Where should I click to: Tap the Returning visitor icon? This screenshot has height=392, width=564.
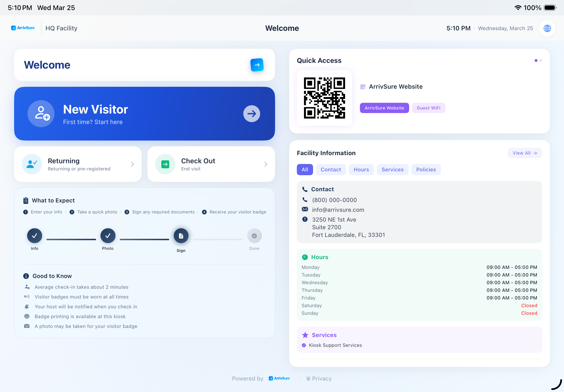tap(32, 164)
